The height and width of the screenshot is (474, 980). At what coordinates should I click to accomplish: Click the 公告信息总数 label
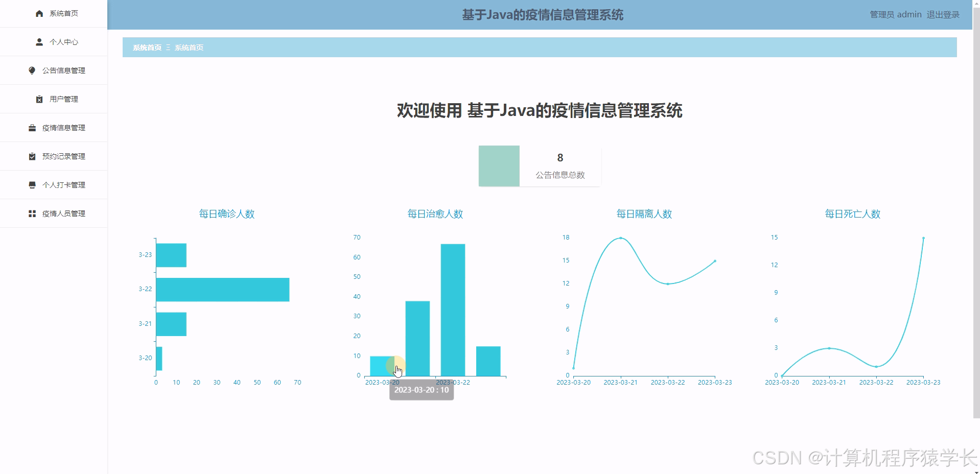pos(560,175)
